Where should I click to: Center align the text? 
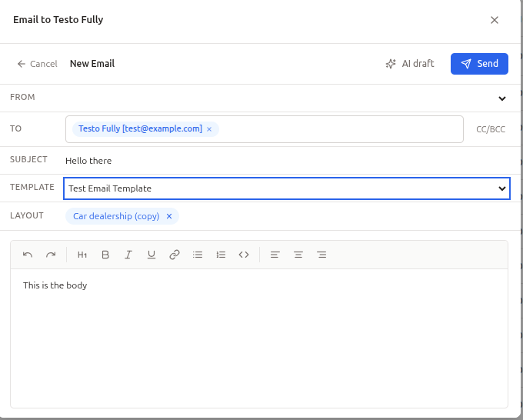[x=298, y=255]
